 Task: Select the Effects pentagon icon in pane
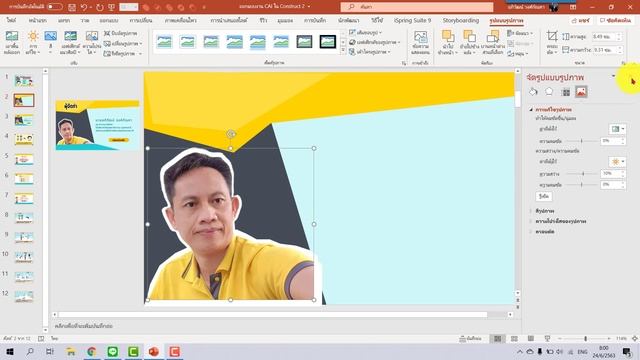point(549,92)
